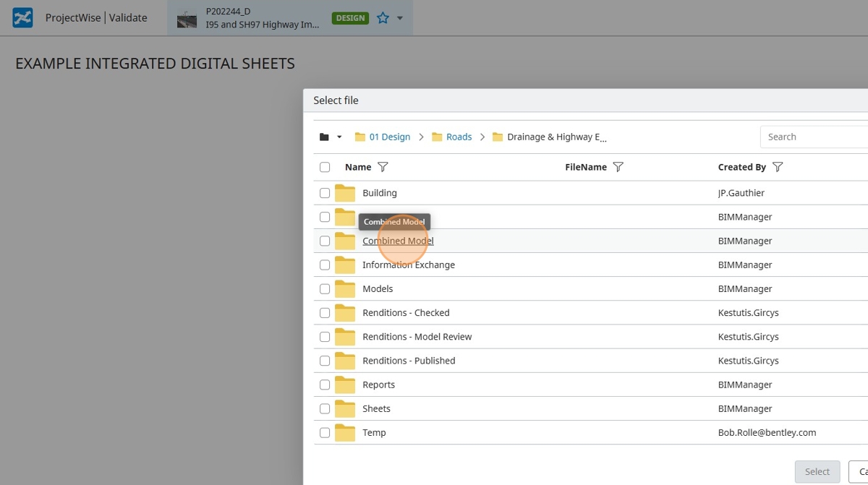
Task: Open the Temp folder icon
Action: click(x=345, y=432)
